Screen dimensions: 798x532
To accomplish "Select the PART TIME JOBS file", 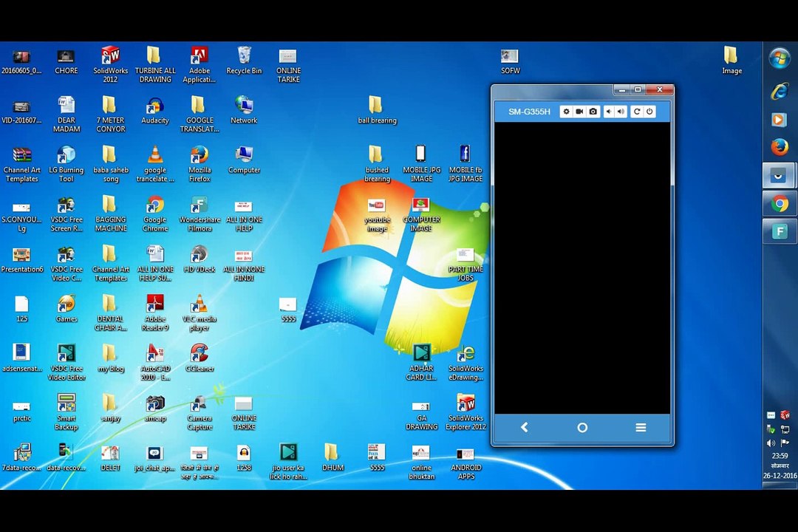I will click(x=465, y=263).
